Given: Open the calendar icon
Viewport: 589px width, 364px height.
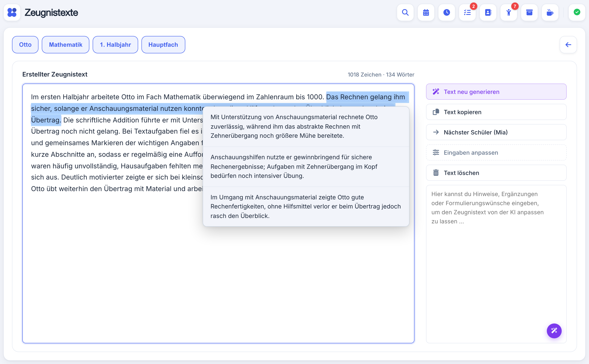Looking at the screenshot, I should pos(426,12).
